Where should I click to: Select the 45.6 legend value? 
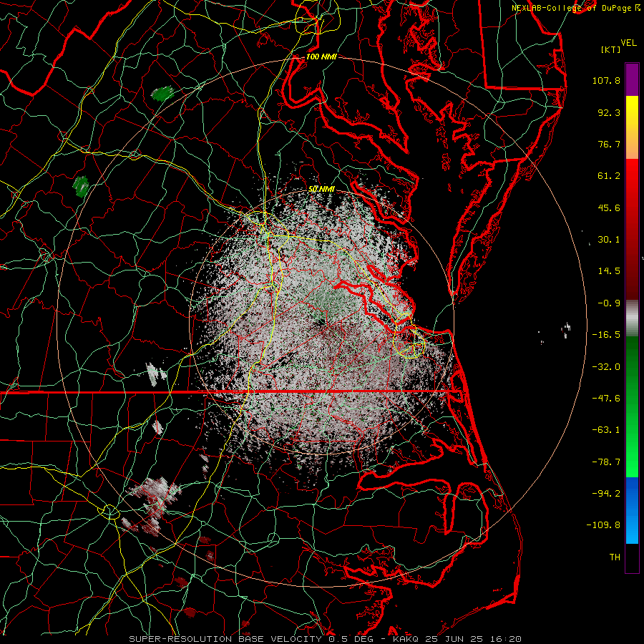pyautogui.click(x=609, y=208)
